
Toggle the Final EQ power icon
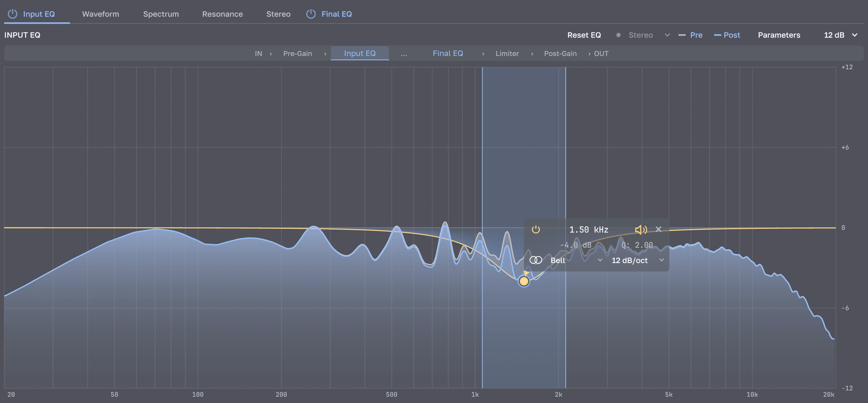coord(311,14)
